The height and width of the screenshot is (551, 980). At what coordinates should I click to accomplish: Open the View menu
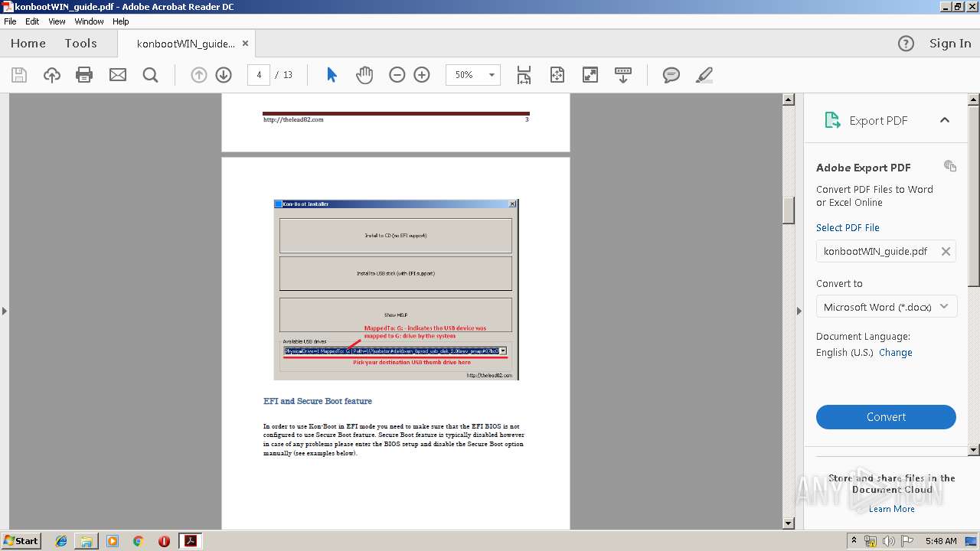point(57,21)
